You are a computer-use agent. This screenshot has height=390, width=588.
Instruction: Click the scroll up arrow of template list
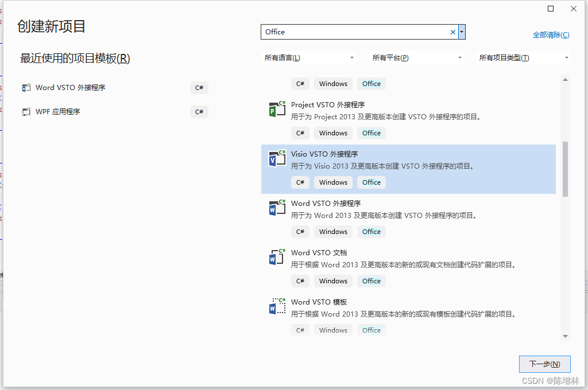(565, 79)
